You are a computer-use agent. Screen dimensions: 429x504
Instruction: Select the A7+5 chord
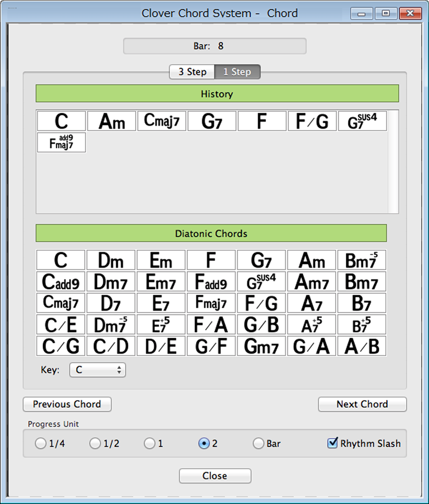tap(312, 324)
